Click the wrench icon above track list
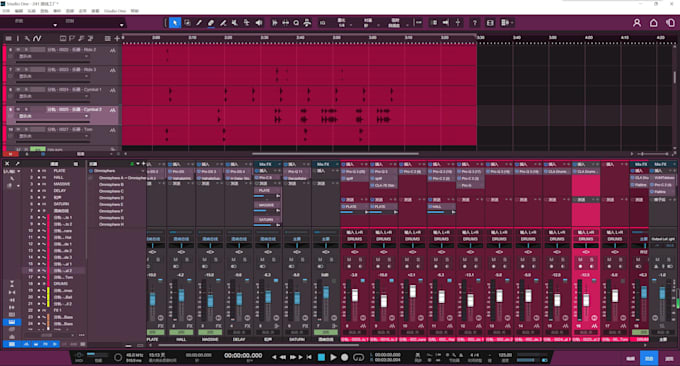 click(x=27, y=39)
